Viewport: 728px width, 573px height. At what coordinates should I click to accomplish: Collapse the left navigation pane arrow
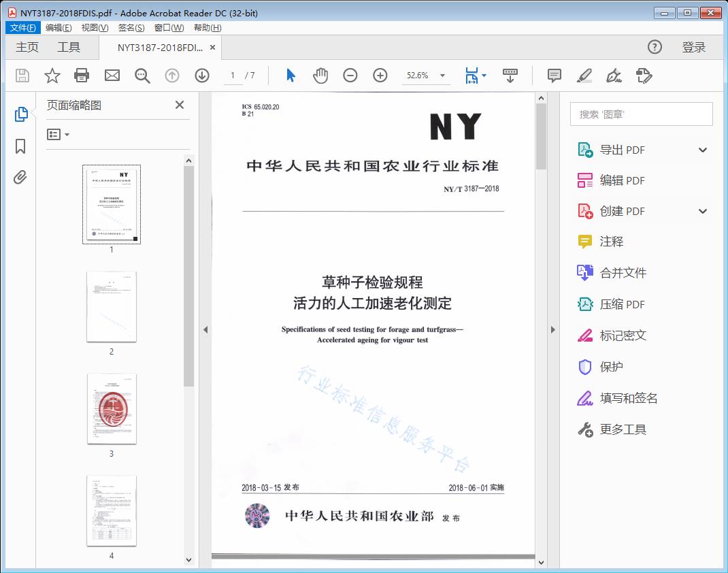click(205, 330)
